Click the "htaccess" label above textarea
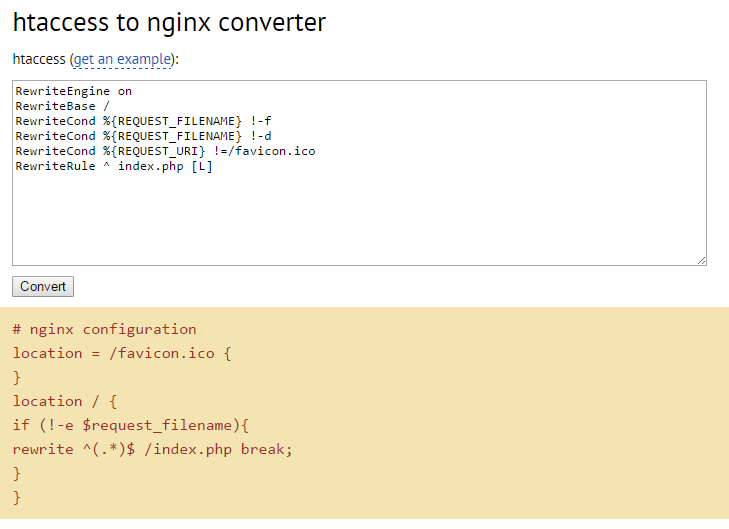 [38, 60]
